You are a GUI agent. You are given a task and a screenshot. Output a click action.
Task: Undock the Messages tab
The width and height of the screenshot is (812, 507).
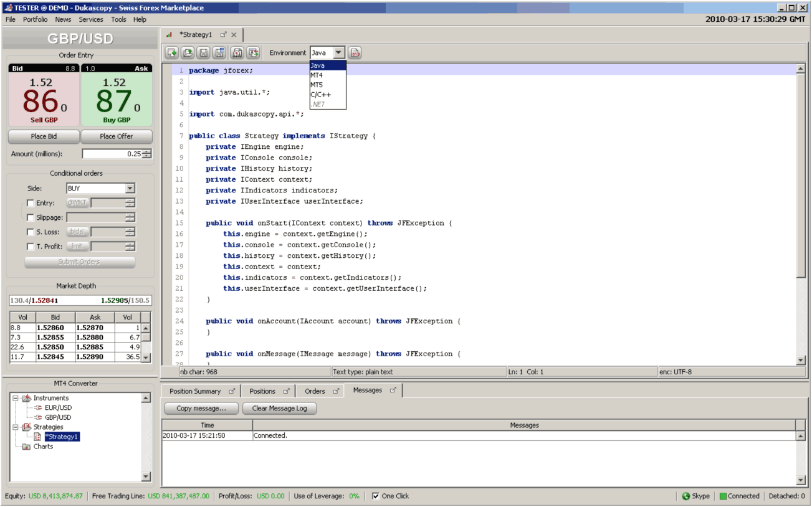coord(393,390)
